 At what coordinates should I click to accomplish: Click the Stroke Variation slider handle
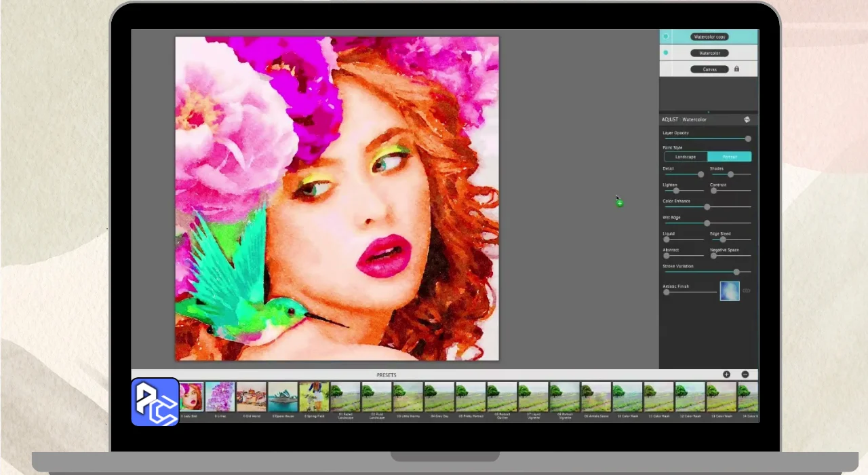(736, 272)
